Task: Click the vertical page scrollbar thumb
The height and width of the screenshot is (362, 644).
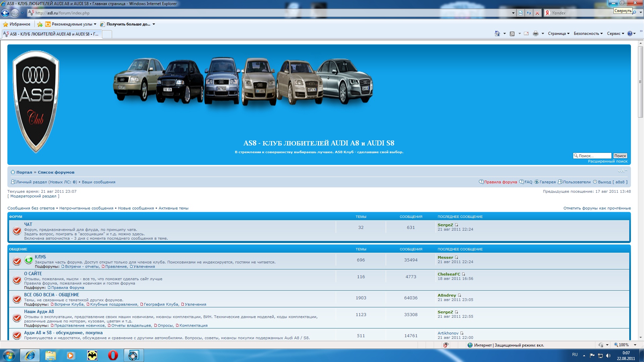Action: click(640, 82)
